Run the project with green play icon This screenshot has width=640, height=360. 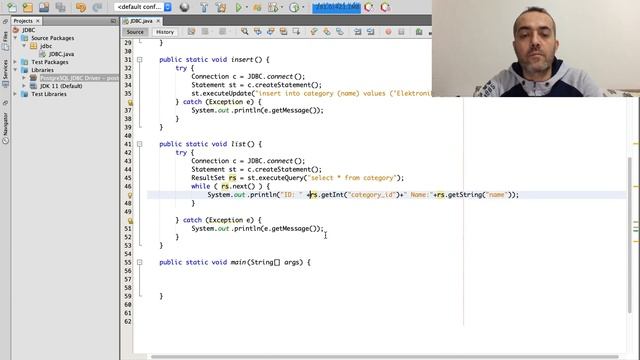click(239, 7)
